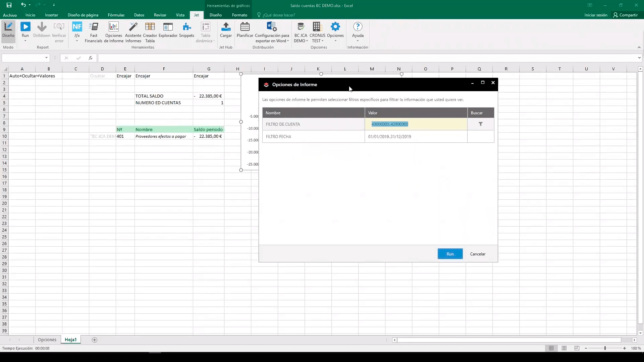Switch to page break preview view
This screenshot has height=362, width=644.
(577, 348)
